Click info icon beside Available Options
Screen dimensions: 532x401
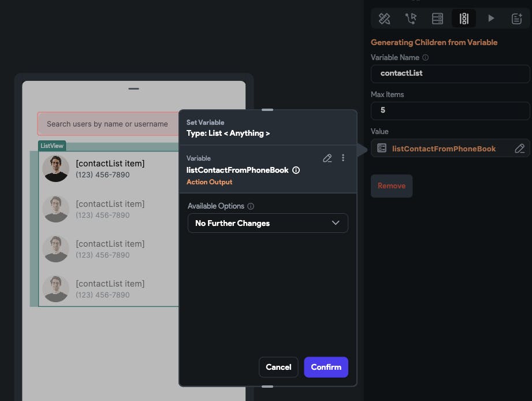click(x=250, y=206)
